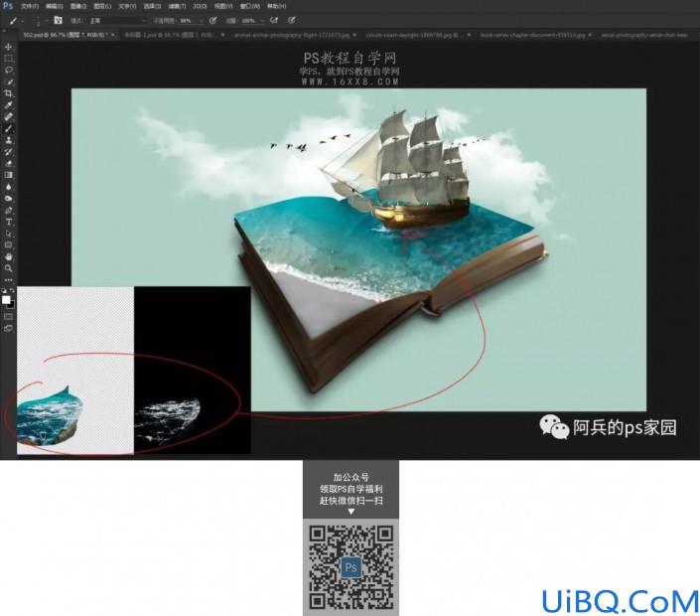Screen dimensions: 700x616
Task: Select the Pen tool
Action: (x=8, y=210)
